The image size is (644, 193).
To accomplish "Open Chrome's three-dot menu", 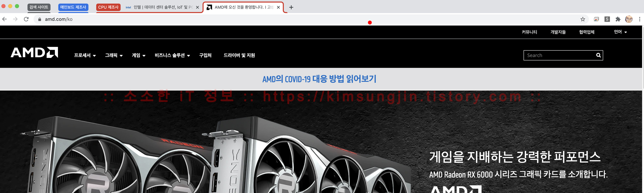I will [639, 19].
